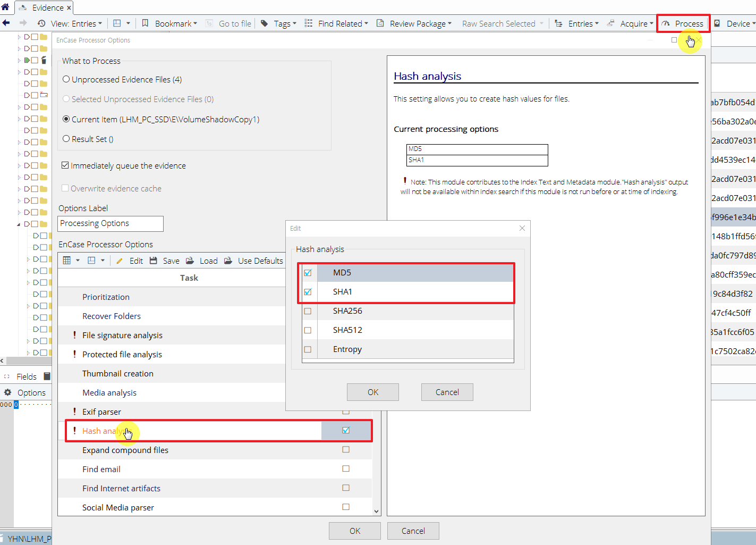756x545 pixels.
Task: Select Current Item radio button
Action: [x=66, y=119]
